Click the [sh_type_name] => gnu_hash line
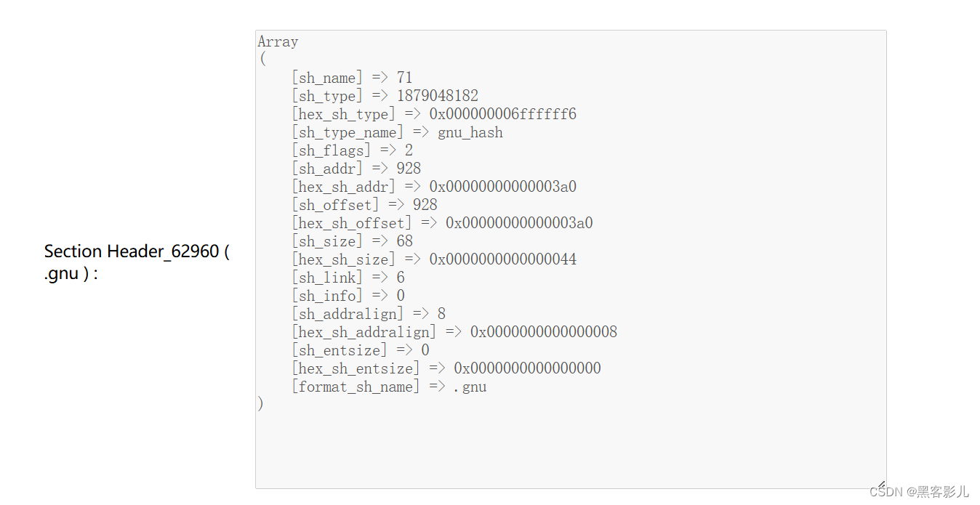Viewport: 980px width, 505px height. [397, 132]
